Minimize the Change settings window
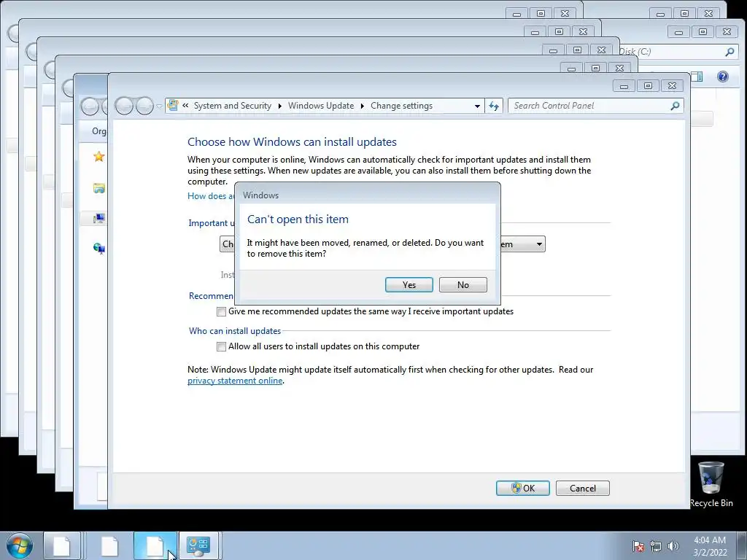 pos(624,86)
